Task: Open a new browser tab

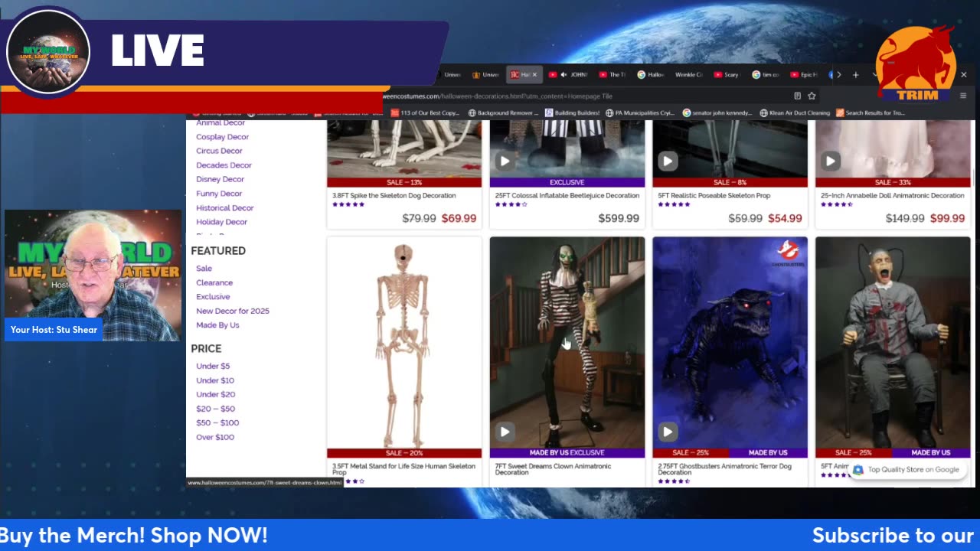Action: point(856,75)
